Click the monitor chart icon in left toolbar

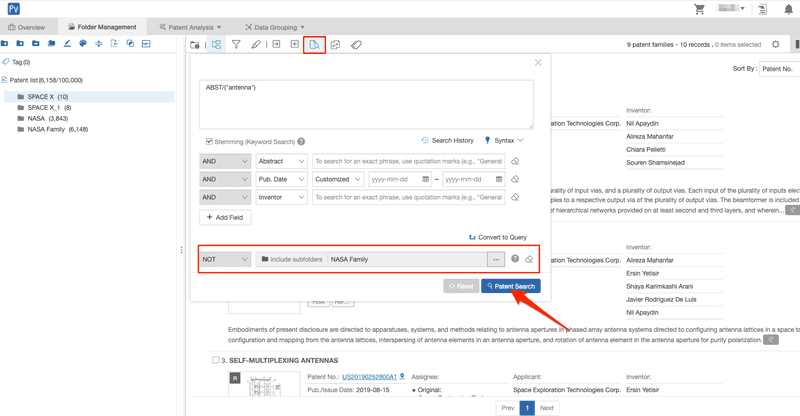146,43
